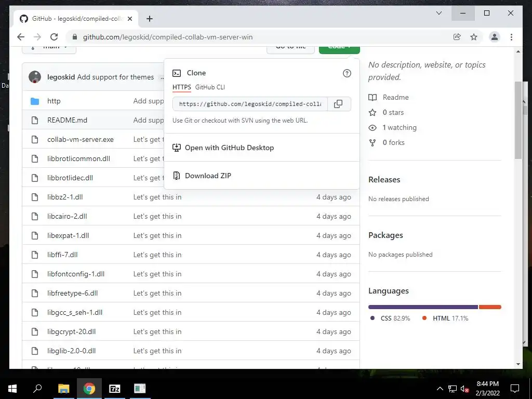Click the page vertical scrollbar thumb
This screenshot has height=399, width=532.
point(518,120)
